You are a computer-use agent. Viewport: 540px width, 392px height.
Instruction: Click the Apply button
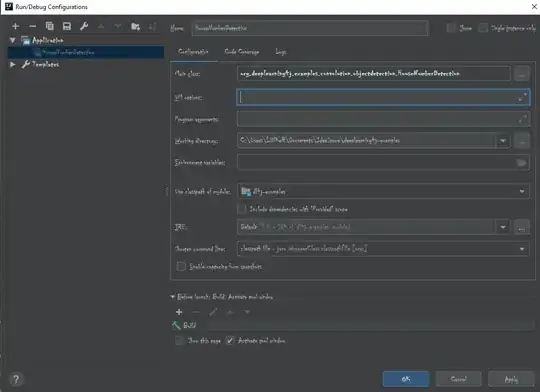coord(511,379)
